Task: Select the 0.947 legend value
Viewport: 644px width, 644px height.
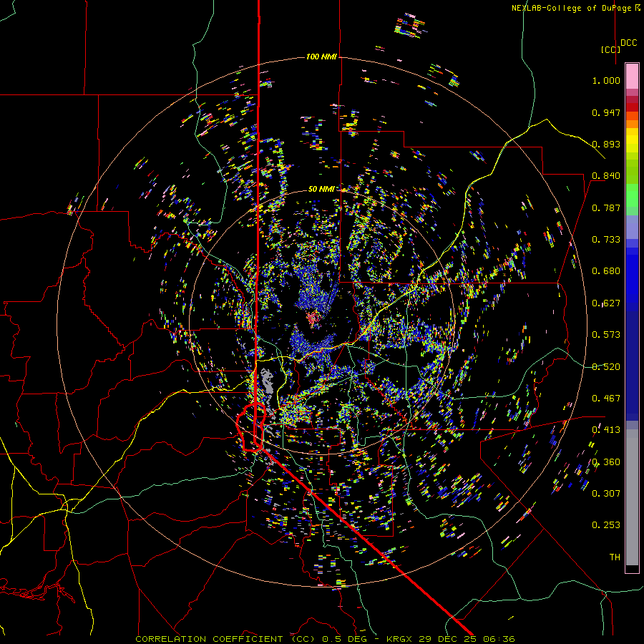Action: pyautogui.click(x=606, y=112)
